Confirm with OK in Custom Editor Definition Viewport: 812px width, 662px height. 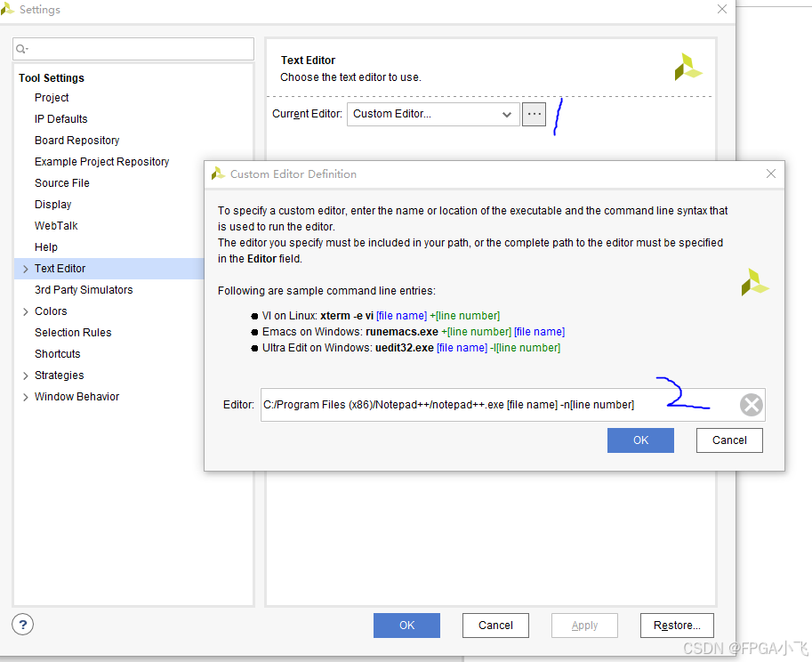640,440
